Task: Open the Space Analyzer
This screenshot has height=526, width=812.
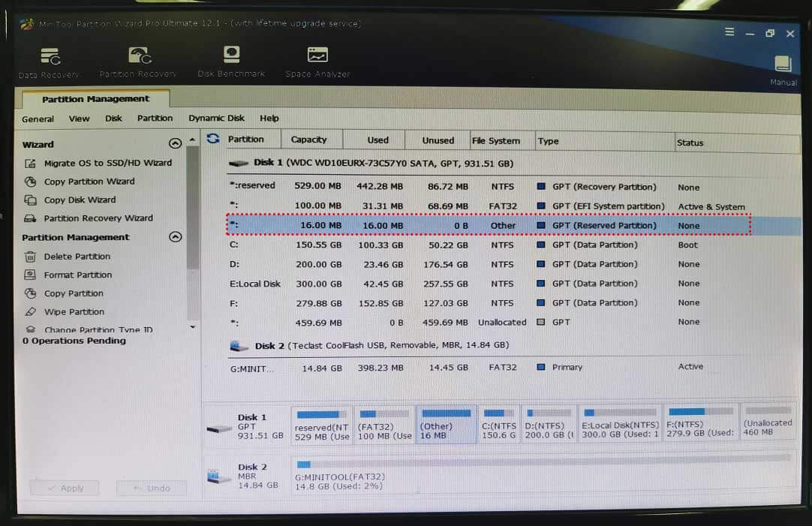Action: (x=316, y=62)
